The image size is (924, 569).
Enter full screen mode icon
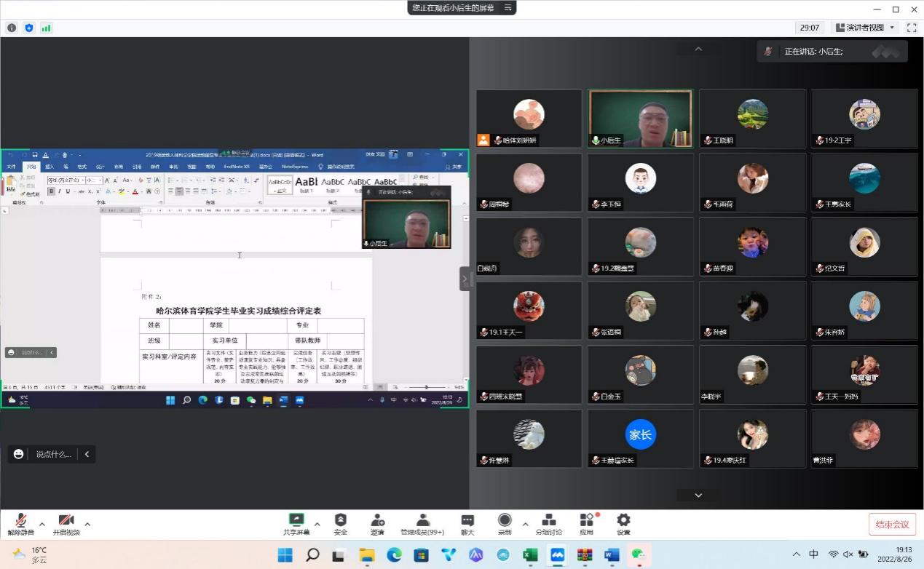912,28
